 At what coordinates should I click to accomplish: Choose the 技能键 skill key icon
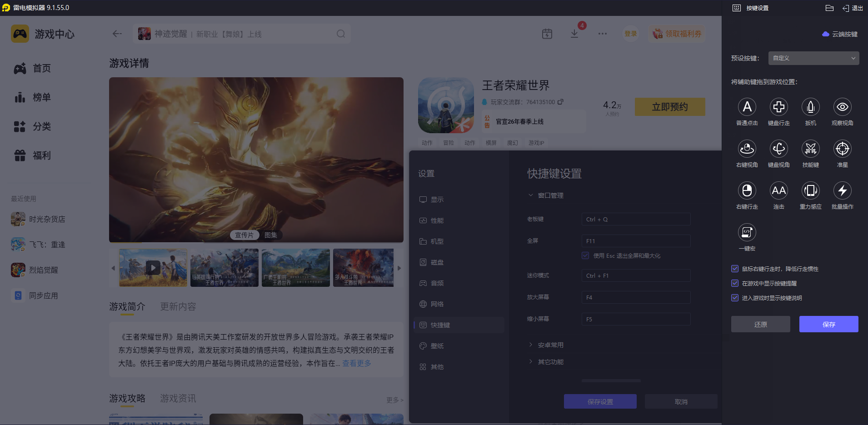coord(811,149)
